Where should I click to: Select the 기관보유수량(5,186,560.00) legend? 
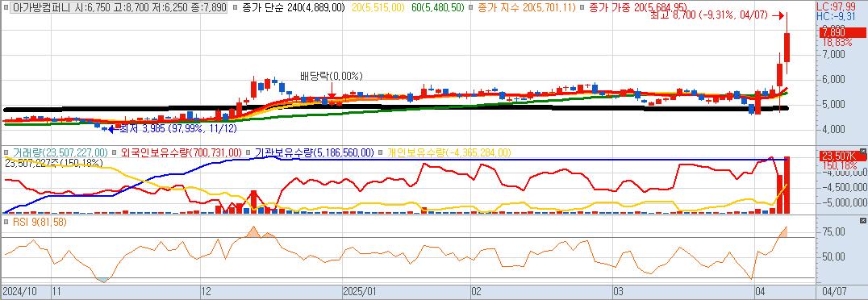pyautogui.click(x=315, y=152)
